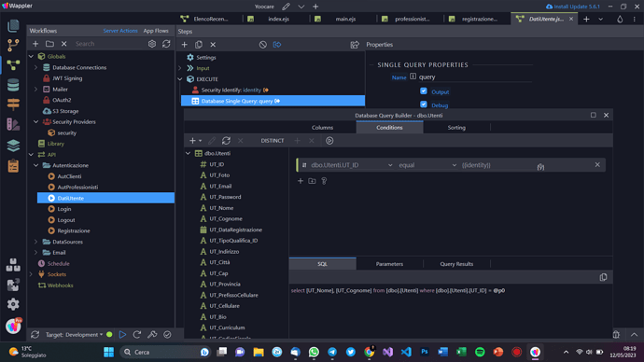Viewport: 644px width, 362px height.
Task: Open the Query Results tab
Action: tap(456, 264)
